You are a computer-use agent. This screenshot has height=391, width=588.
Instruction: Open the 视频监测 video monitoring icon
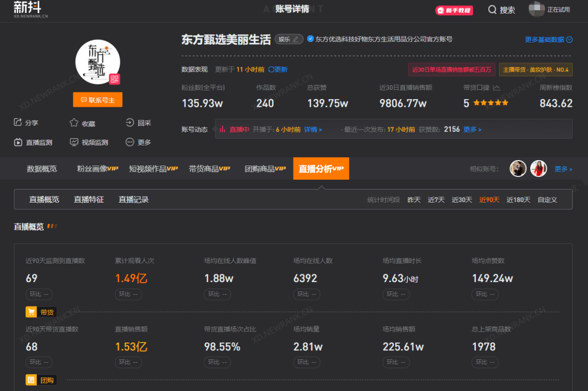tap(75, 142)
